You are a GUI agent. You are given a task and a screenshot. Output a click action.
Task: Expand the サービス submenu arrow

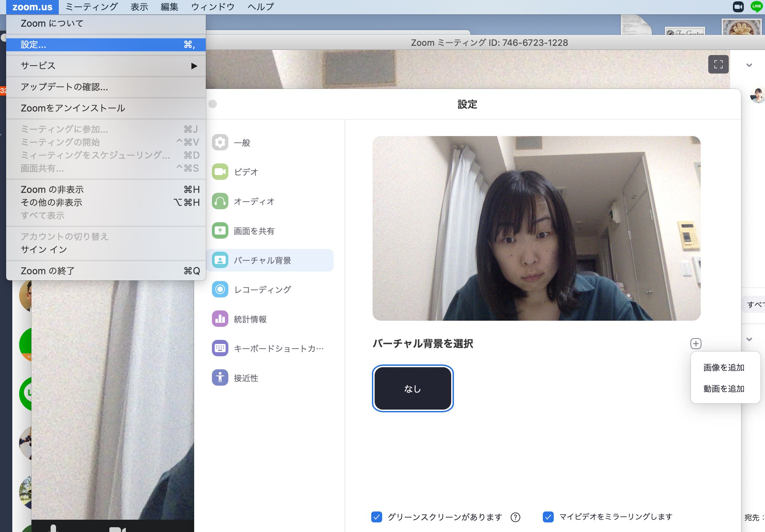[x=194, y=66]
